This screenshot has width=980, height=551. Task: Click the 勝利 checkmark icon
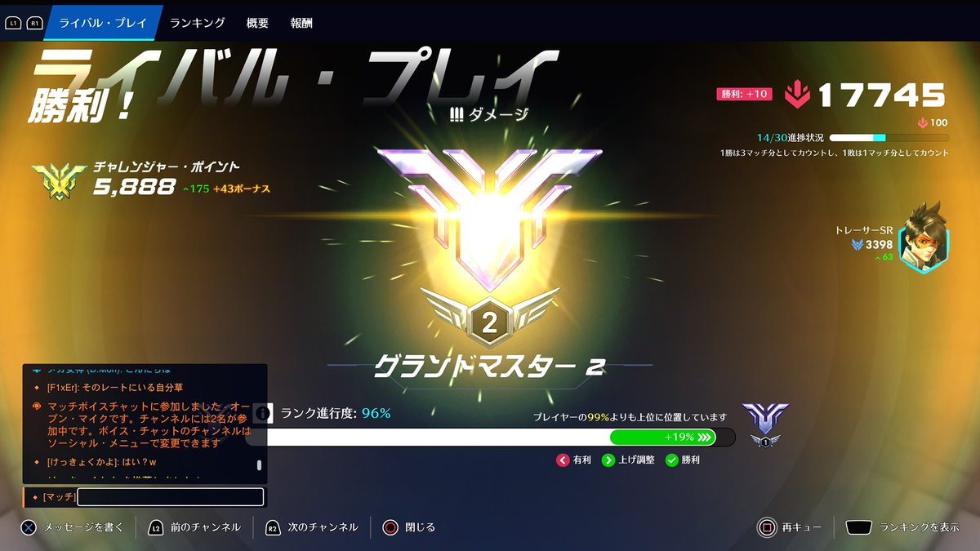pos(672,460)
